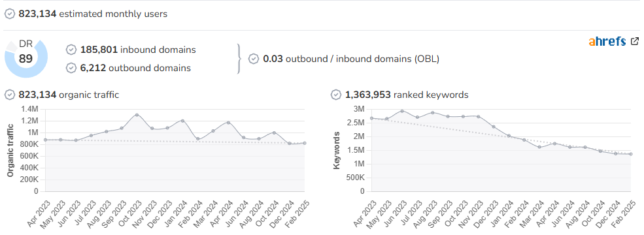The width and height of the screenshot is (644, 235).
Task: Click check icon beside 185,801 inbound domains
Action: coord(71,50)
